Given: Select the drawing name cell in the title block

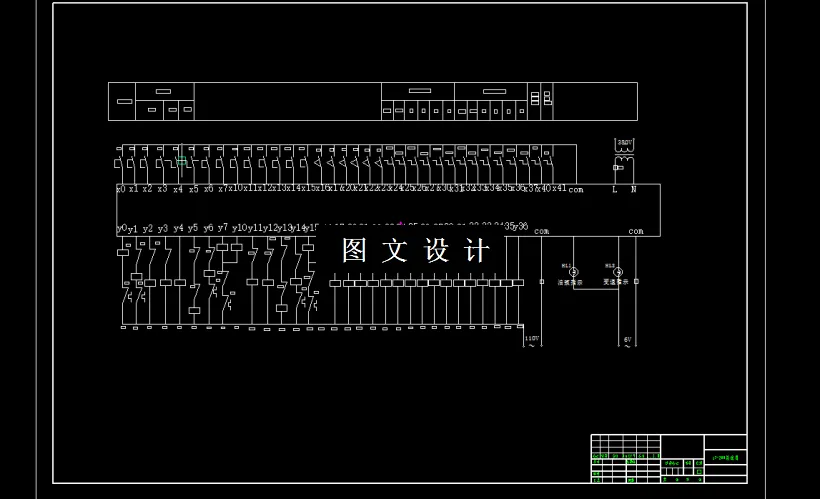Looking at the screenshot, I should click(x=725, y=458).
